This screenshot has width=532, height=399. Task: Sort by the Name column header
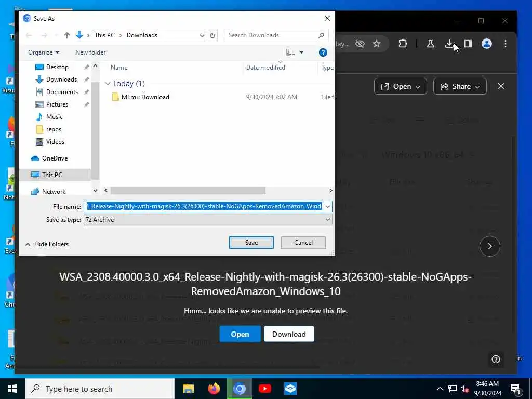point(119,67)
